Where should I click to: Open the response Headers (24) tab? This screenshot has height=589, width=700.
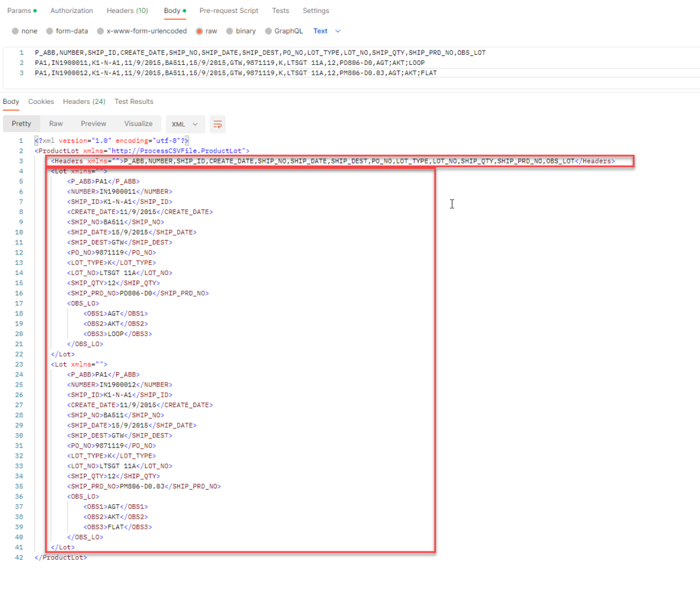(84, 102)
